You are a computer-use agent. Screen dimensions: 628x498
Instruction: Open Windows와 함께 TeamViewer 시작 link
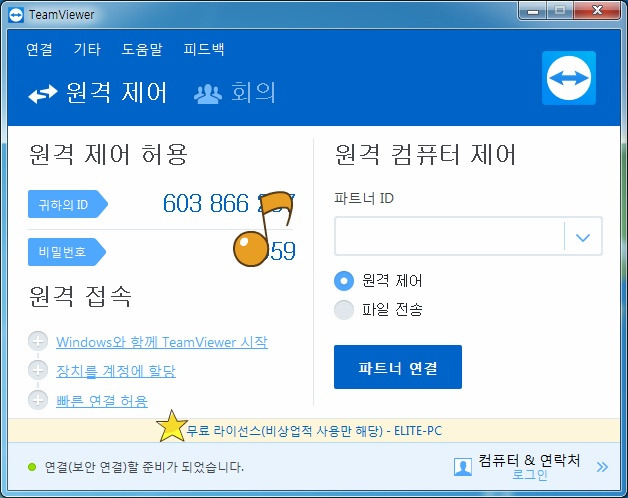coord(162,342)
